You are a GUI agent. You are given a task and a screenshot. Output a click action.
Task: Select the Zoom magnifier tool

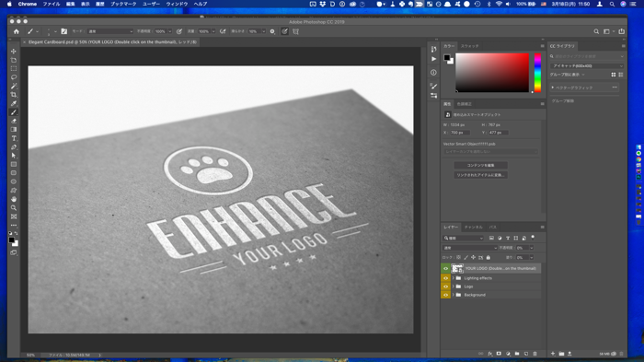point(14,208)
